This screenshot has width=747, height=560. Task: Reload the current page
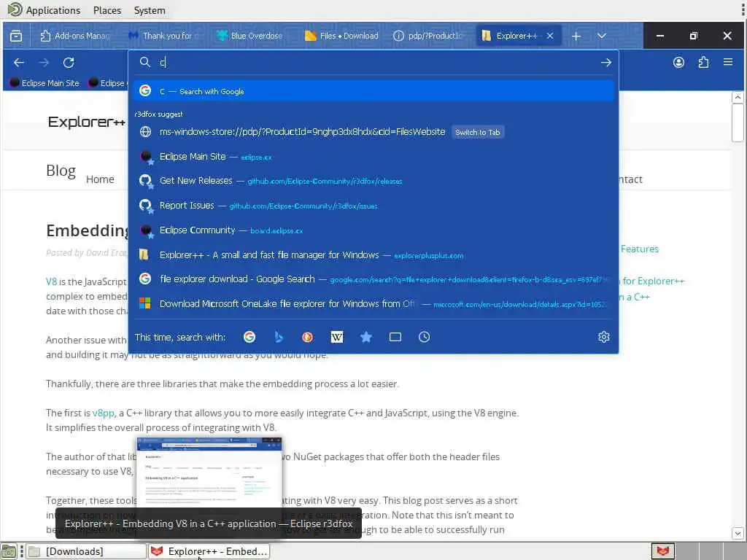[69, 63]
